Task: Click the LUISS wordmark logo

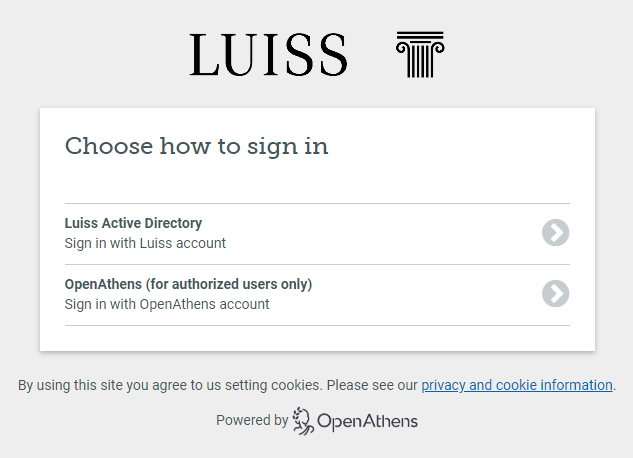Action: click(268, 55)
